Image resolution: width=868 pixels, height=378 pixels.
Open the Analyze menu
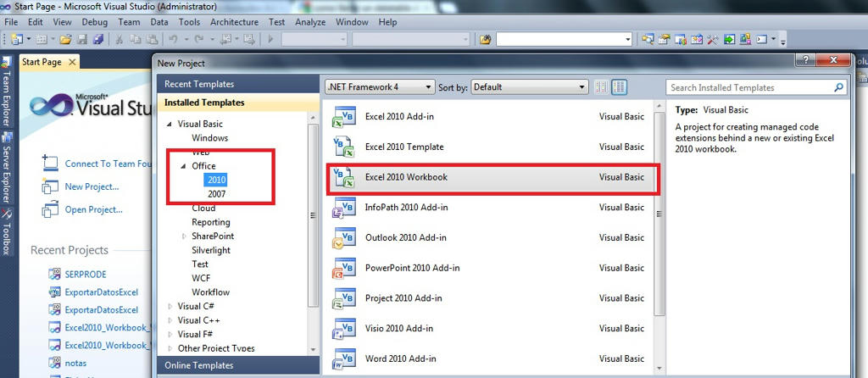(x=310, y=22)
